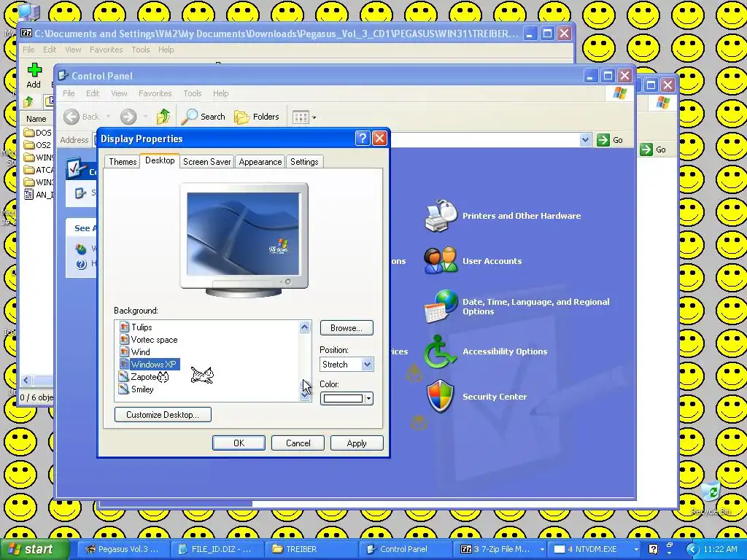Switch to the Appearance tab
The height and width of the screenshot is (560, 747).
(x=260, y=162)
